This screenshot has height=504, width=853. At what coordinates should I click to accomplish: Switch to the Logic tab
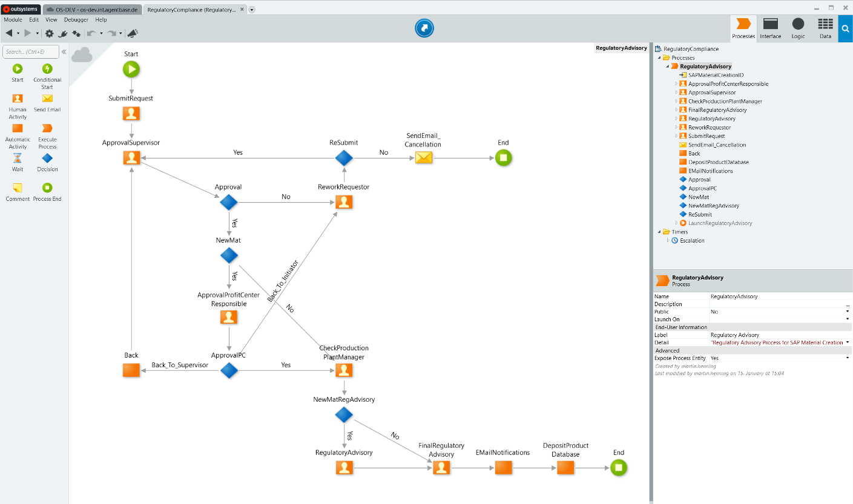tap(797, 28)
